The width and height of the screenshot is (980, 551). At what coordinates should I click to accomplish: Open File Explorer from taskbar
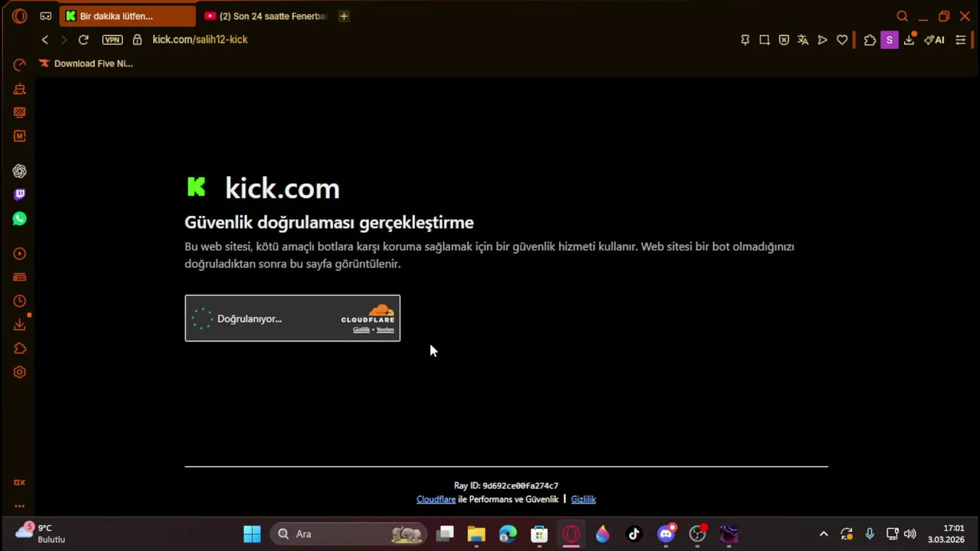coord(476,534)
